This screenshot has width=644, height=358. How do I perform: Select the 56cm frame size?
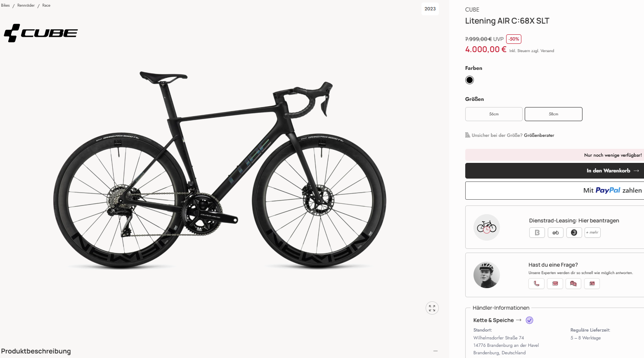(494, 114)
